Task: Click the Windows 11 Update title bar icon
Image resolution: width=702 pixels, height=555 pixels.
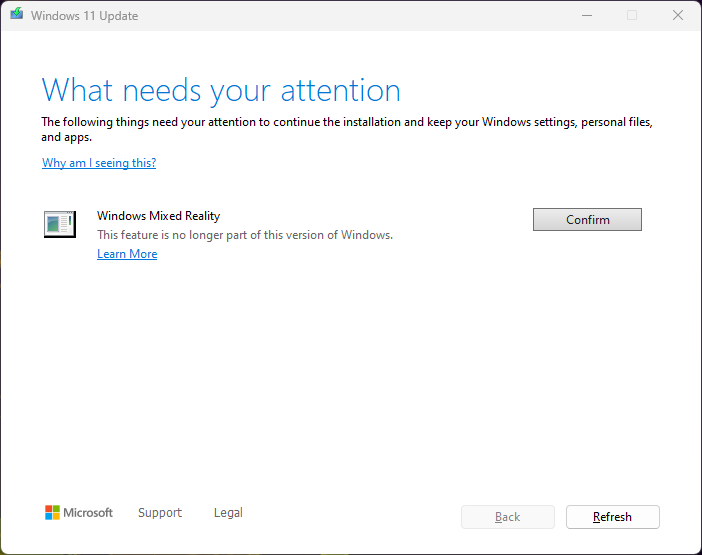Action: point(17,14)
